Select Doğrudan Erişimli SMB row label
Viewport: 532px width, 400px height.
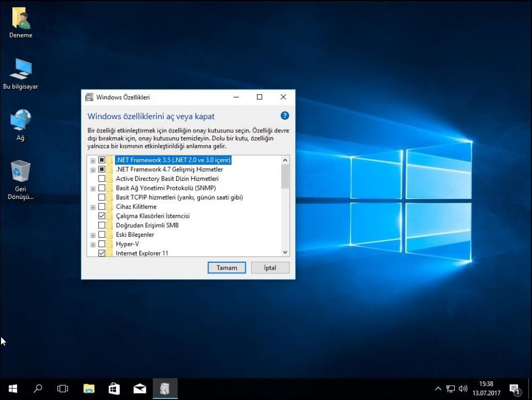(x=147, y=226)
